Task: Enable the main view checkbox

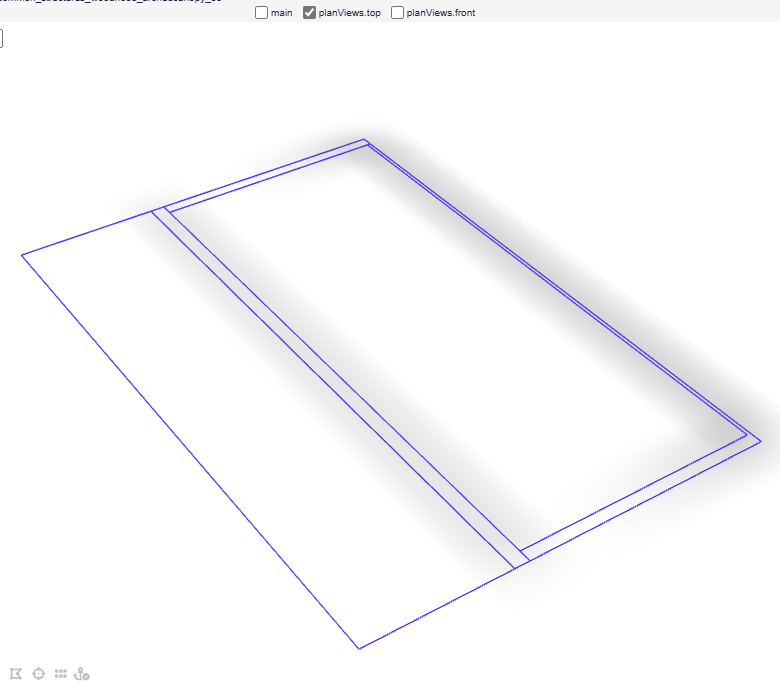Action: 262,13
